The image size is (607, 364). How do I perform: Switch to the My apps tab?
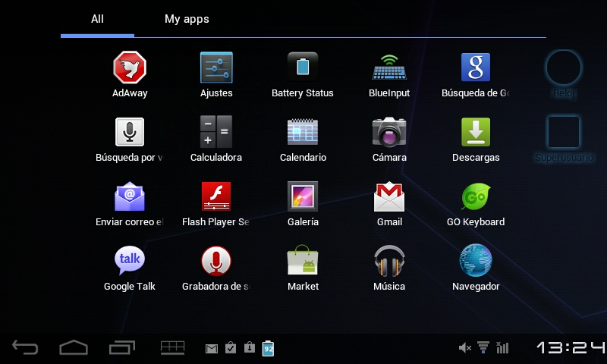187,19
